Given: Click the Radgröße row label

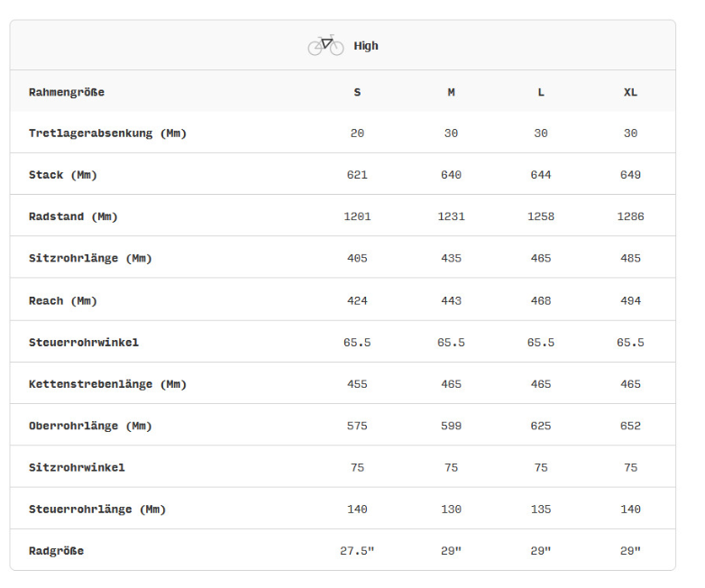Looking at the screenshot, I should pyautogui.click(x=56, y=551).
